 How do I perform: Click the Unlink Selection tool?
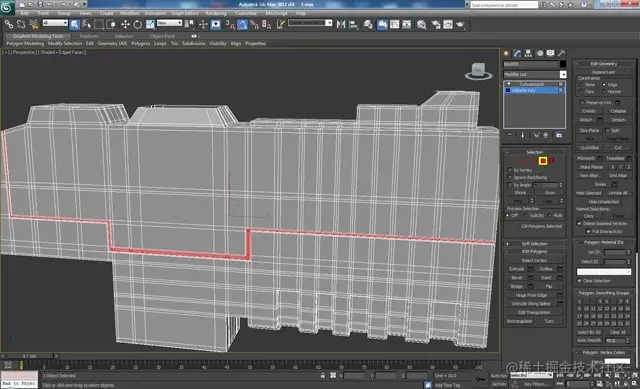[21, 24]
